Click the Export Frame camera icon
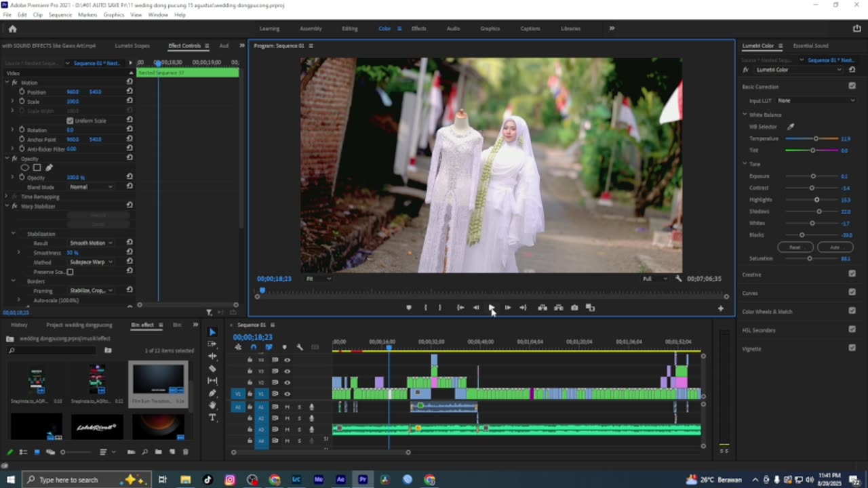 (574, 308)
